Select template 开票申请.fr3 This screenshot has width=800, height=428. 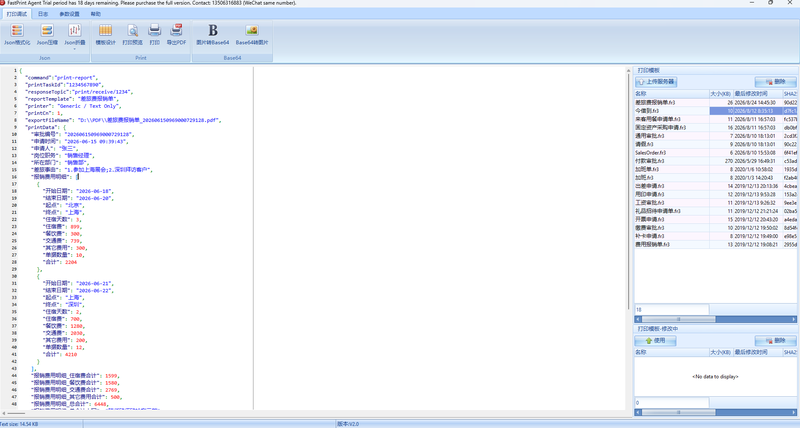671,219
